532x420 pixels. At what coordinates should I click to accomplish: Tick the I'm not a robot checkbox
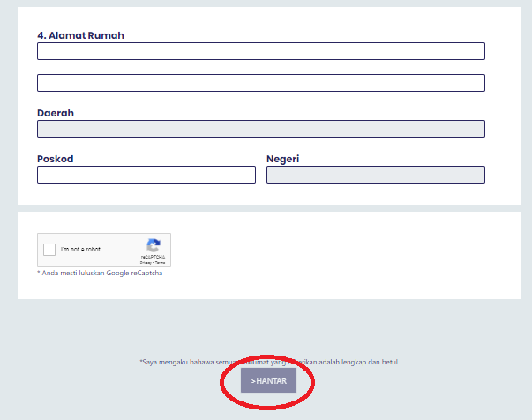click(49, 250)
